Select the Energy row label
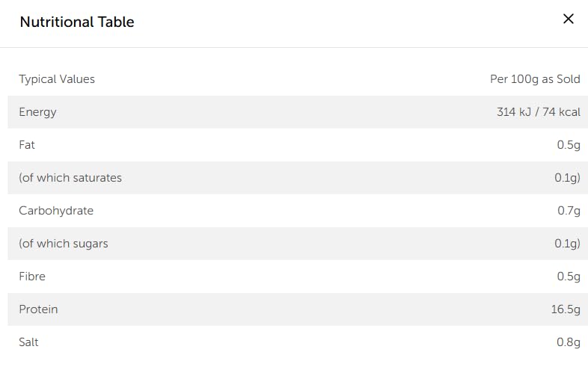Image resolution: width=588 pixels, height=370 pixels. (x=37, y=112)
